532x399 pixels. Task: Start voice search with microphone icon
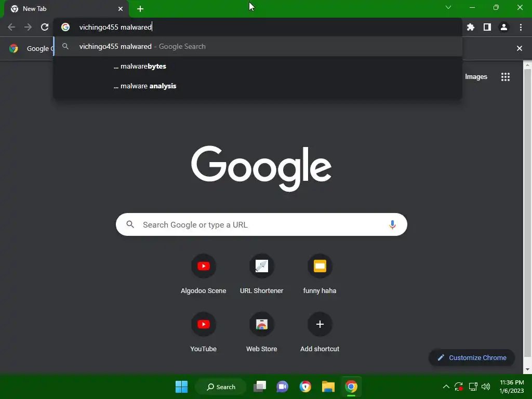click(392, 224)
